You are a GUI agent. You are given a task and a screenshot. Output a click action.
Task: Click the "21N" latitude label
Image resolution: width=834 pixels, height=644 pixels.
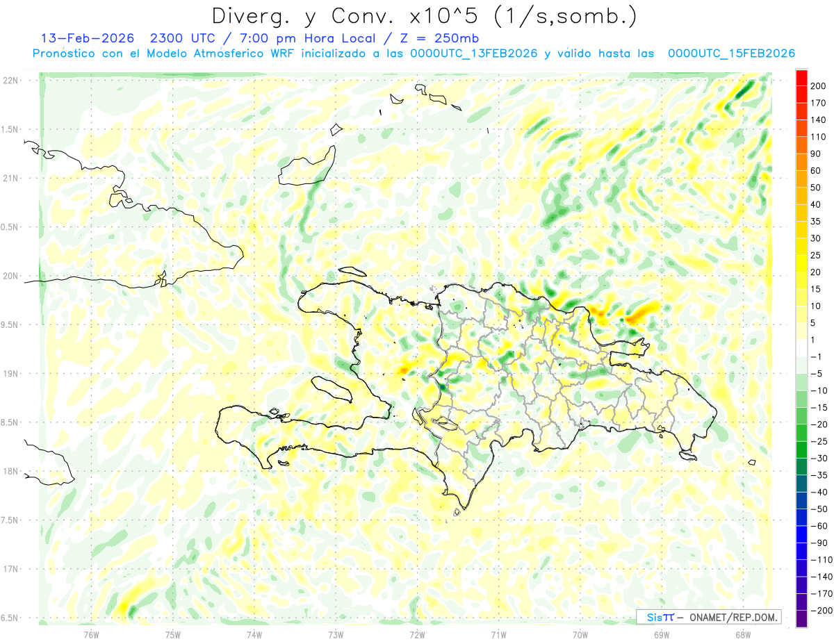[x=11, y=178]
